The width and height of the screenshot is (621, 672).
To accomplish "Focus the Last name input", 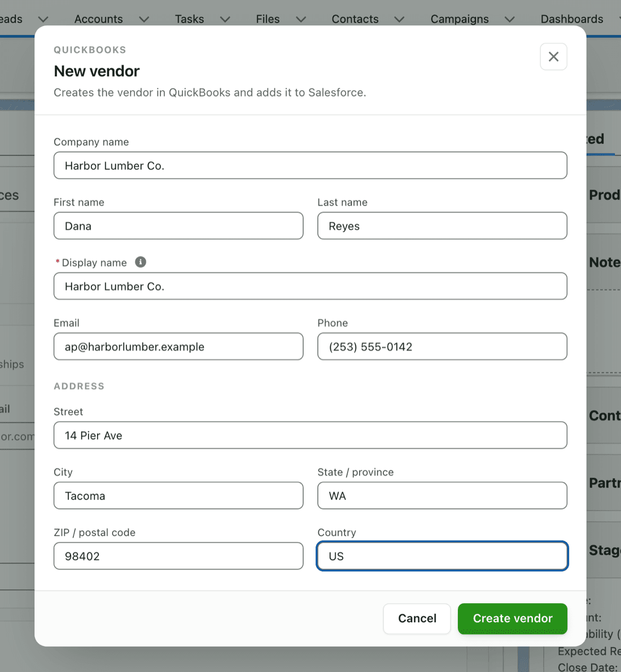I will click(x=442, y=226).
